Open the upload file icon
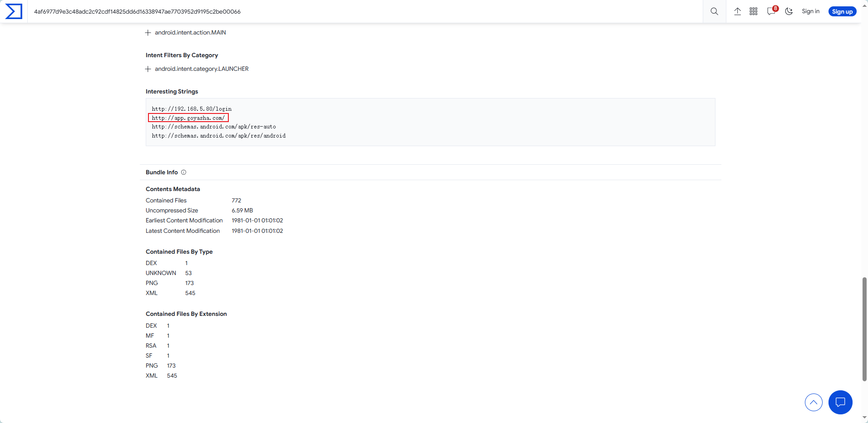Screen dimensions: 868x423 click(x=737, y=11)
